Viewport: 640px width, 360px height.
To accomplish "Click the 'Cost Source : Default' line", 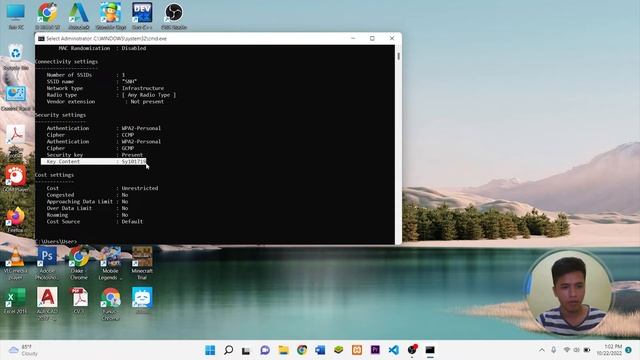I will click(95, 222).
